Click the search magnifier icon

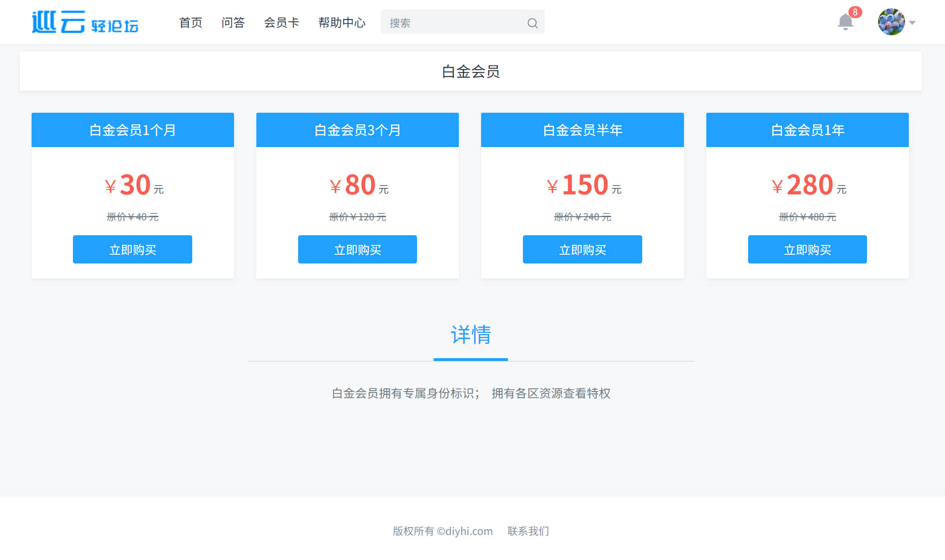click(x=532, y=23)
